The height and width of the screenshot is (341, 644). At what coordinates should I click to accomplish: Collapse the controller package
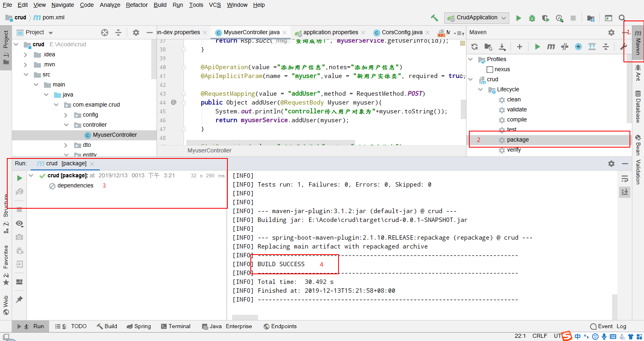pos(66,125)
